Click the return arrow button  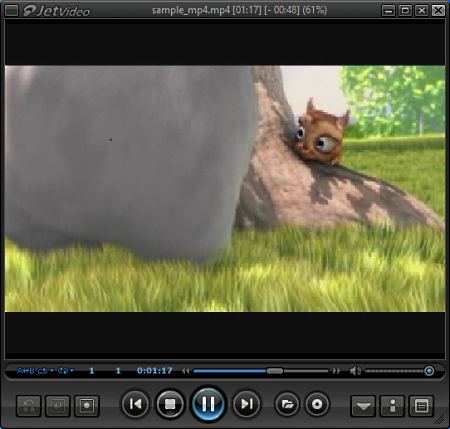click(x=58, y=406)
